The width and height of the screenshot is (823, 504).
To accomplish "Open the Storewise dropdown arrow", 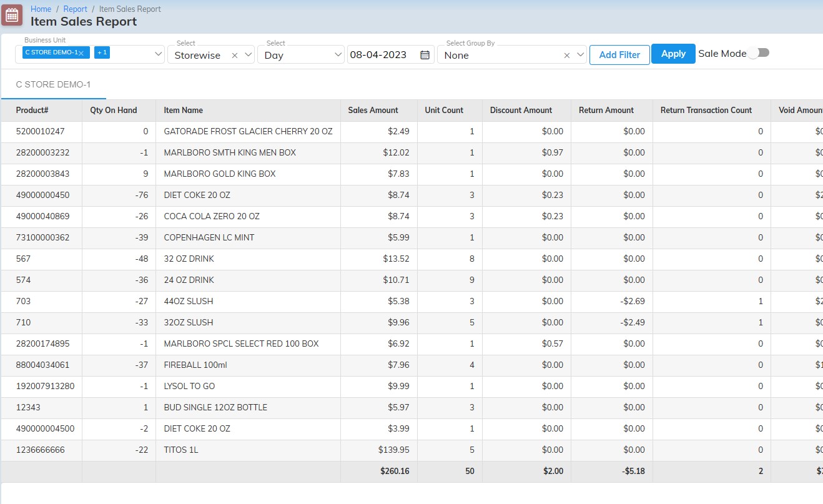I will pyautogui.click(x=248, y=55).
